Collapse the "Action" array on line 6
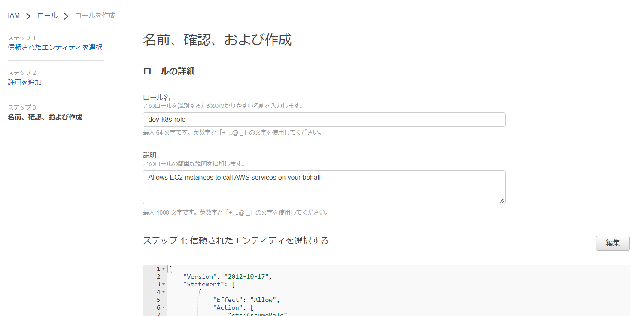644x316 pixels. click(x=164, y=307)
